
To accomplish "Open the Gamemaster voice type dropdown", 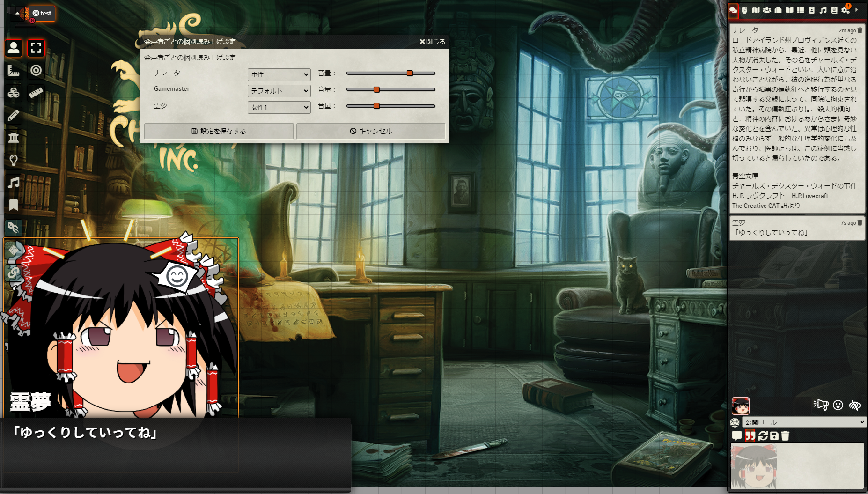I will point(279,91).
